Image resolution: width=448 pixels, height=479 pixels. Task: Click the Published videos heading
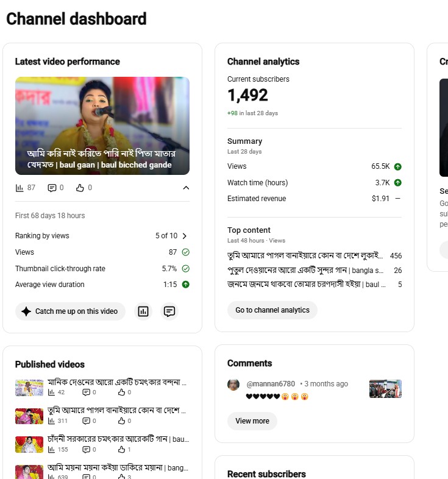coord(50,364)
